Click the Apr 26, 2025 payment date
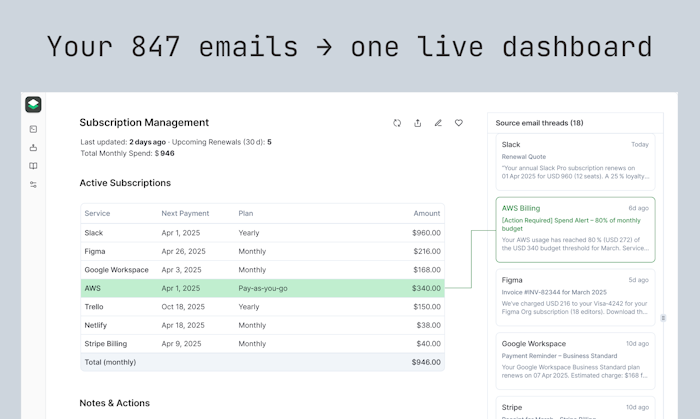Image resolution: width=700 pixels, height=419 pixels. 183,251
